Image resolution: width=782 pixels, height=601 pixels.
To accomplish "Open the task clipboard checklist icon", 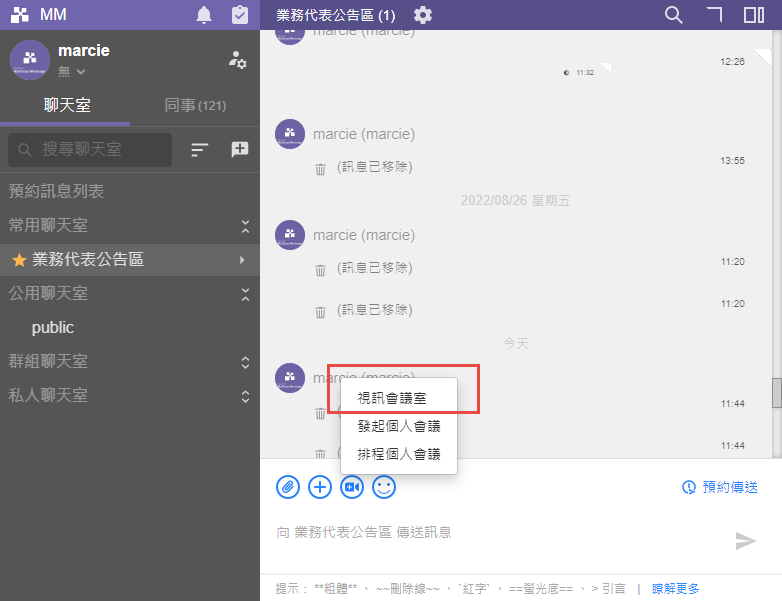I will tap(240, 14).
